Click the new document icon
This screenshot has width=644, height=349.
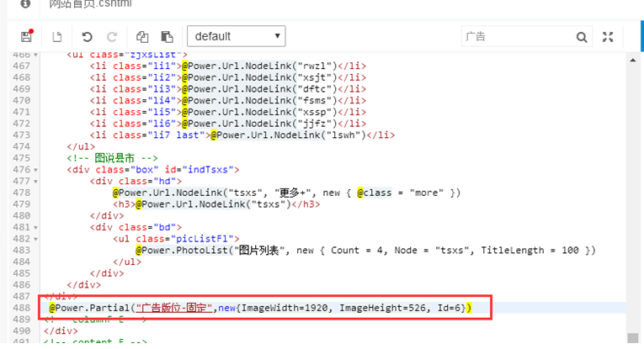tap(57, 37)
